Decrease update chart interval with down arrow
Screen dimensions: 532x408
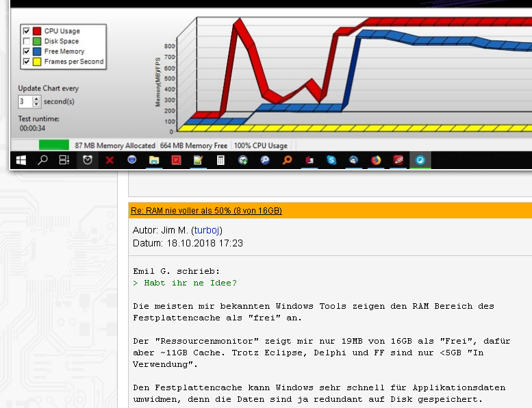pyautogui.click(x=36, y=104)
